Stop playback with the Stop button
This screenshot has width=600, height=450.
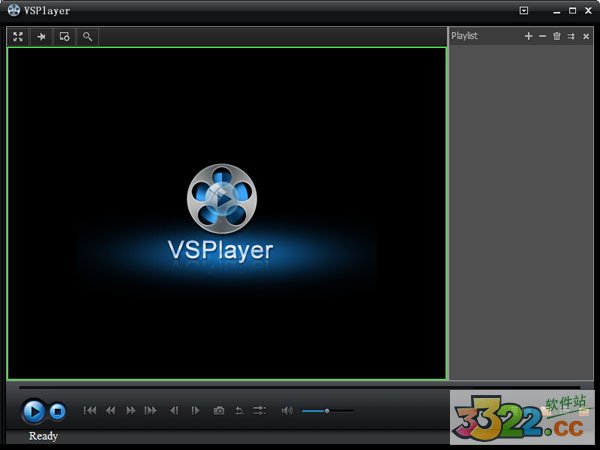tap(57, 412)
